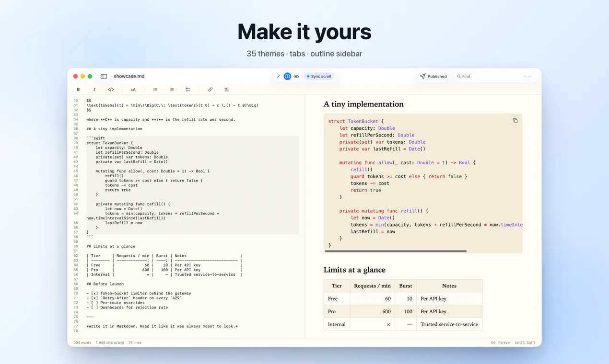
Task: Click the Published button
Action: 433,76
